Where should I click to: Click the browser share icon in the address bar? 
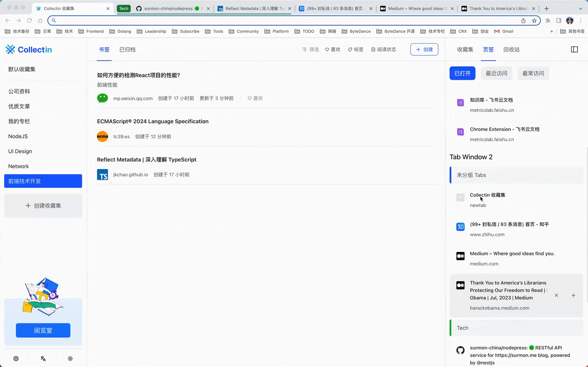pyautogui.click(x=523, y=20)
